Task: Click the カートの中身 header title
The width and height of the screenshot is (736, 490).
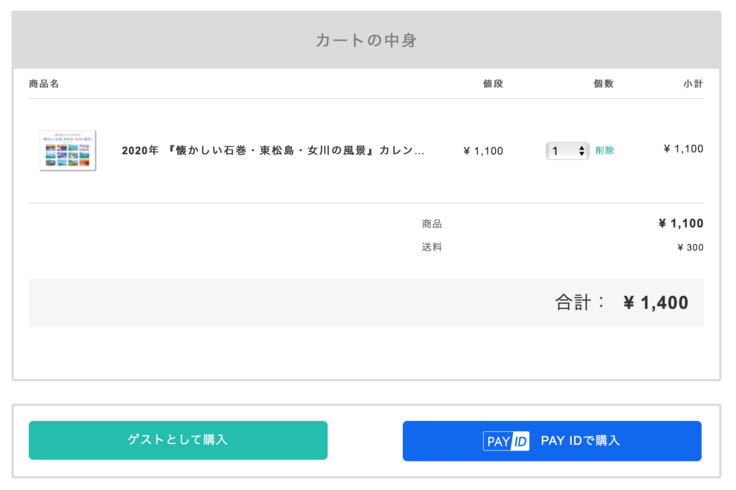Action: (366, 41)
